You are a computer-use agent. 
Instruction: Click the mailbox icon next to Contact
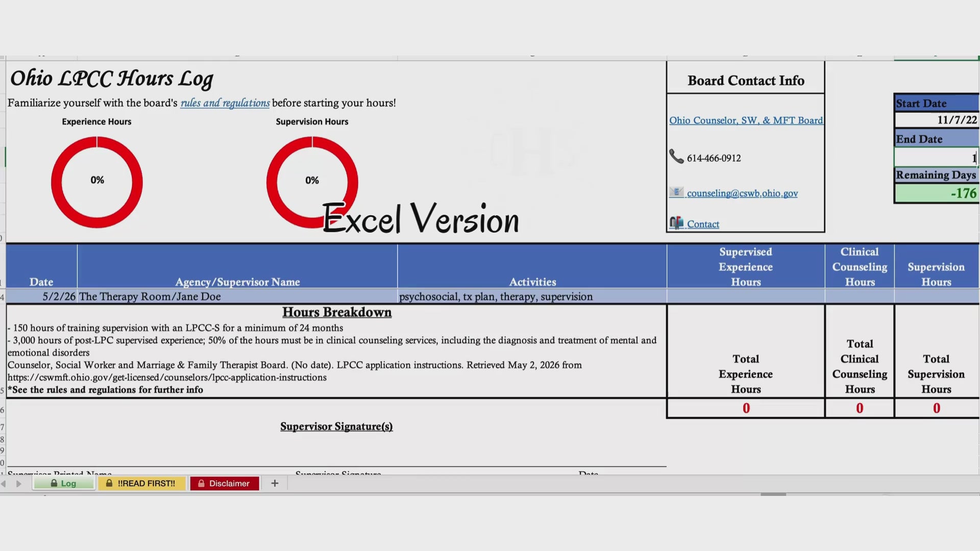(676, 223)
